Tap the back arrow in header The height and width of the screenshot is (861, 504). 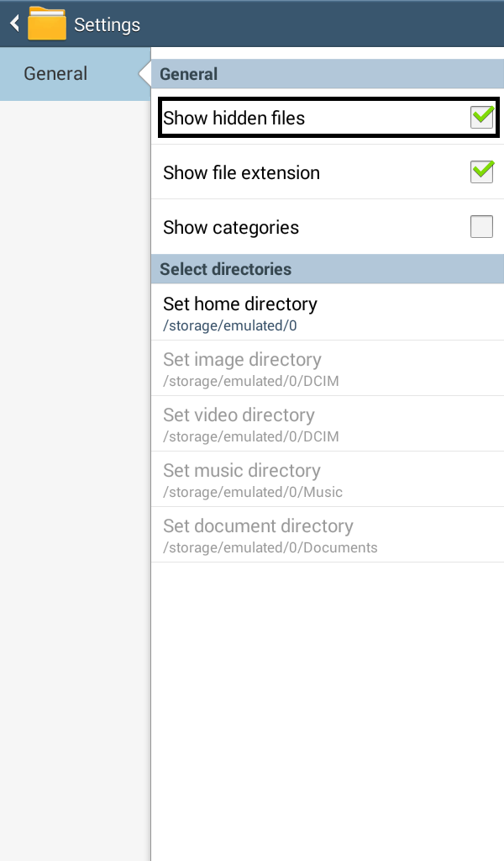(x=13, y=24)
